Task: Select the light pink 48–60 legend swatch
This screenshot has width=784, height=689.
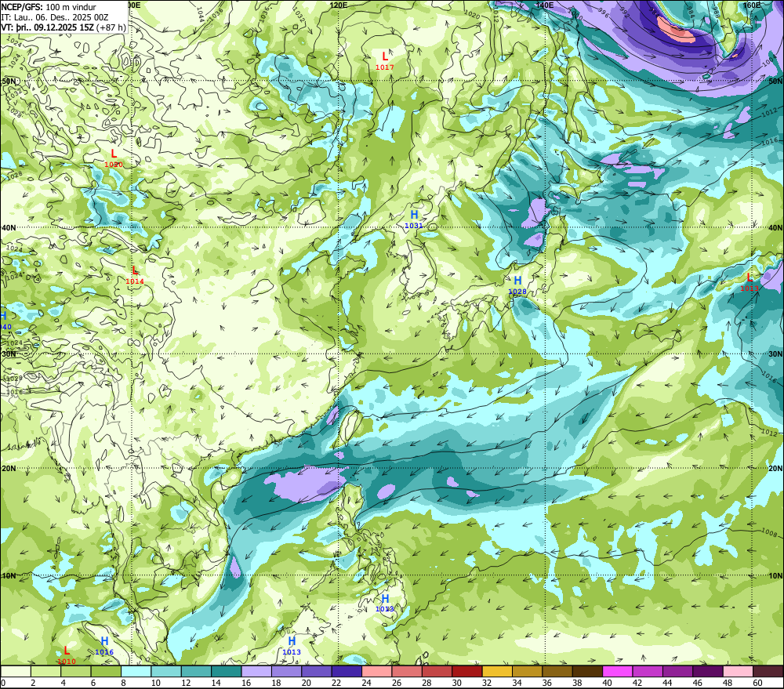Action: pos(738,671)
